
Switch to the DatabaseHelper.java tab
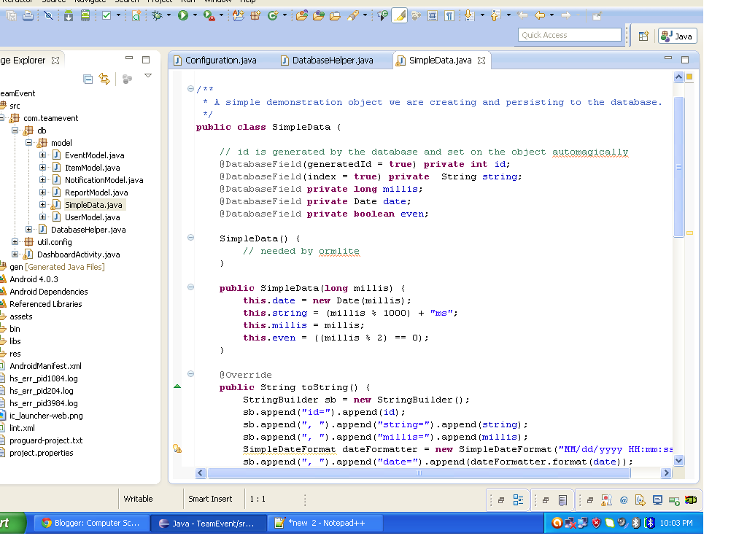(x=328, y=61)
